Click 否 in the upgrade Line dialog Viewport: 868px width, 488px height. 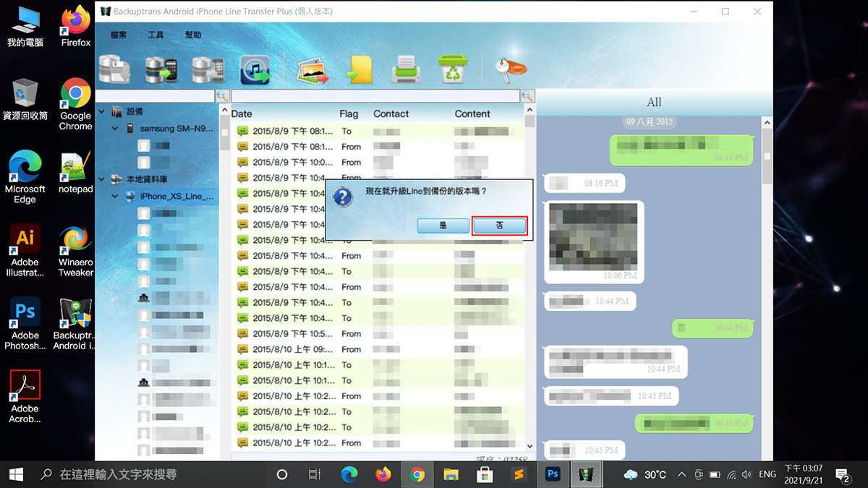(x=499, y=225)
